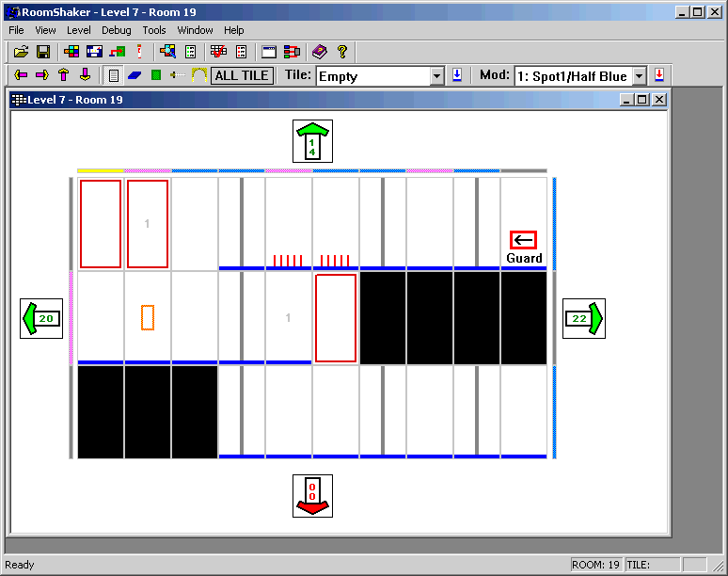Screen dimensions: 728x576
Task: Open the Debug menu
Action: (x=117, y=30)
